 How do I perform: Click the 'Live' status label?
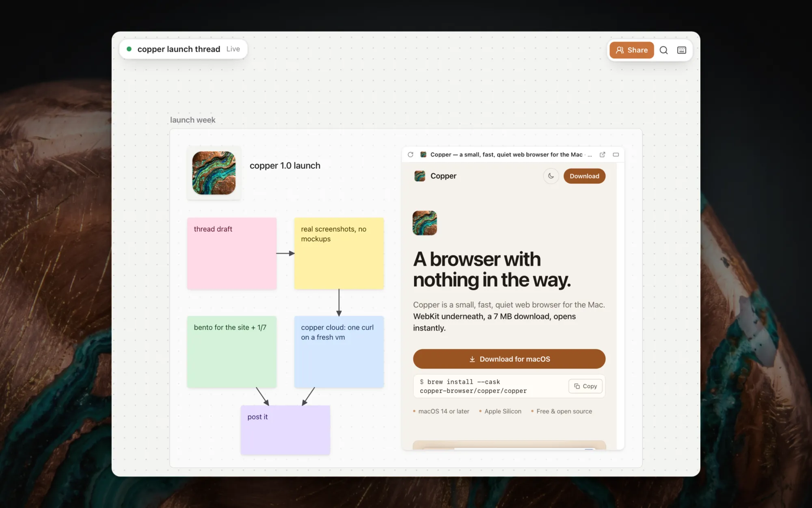point(233,49)
